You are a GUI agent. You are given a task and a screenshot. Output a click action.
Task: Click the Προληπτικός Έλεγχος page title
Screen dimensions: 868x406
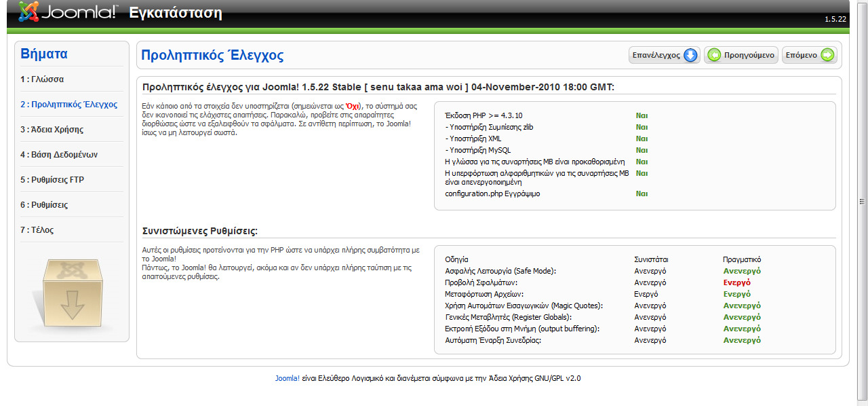[x=212, y=56]
